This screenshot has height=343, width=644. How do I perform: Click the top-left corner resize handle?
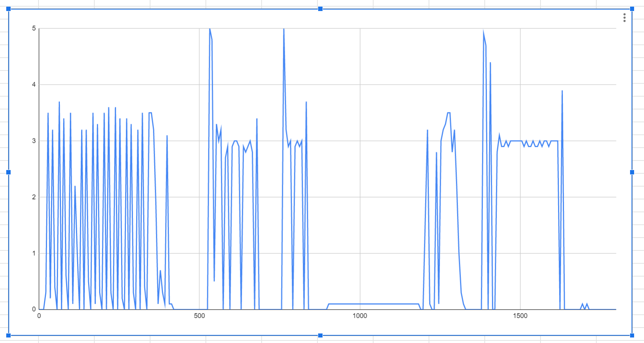[x=8, y=9]
